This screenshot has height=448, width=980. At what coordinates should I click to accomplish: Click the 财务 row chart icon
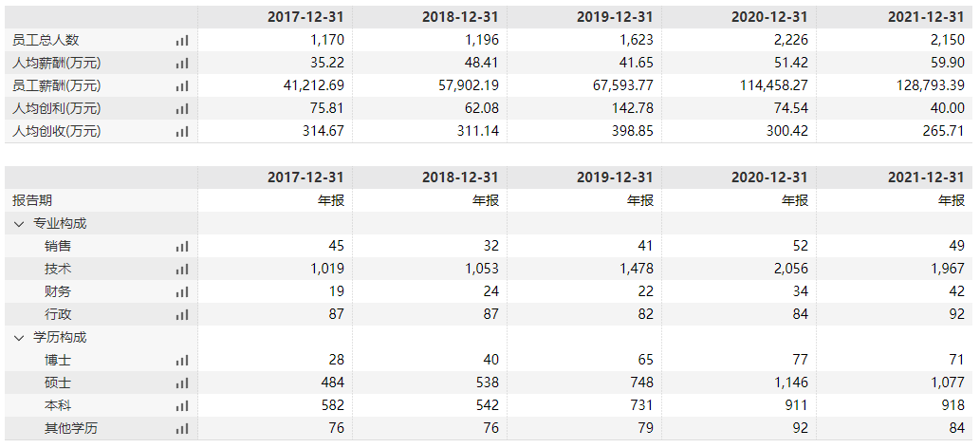[182, 291]
